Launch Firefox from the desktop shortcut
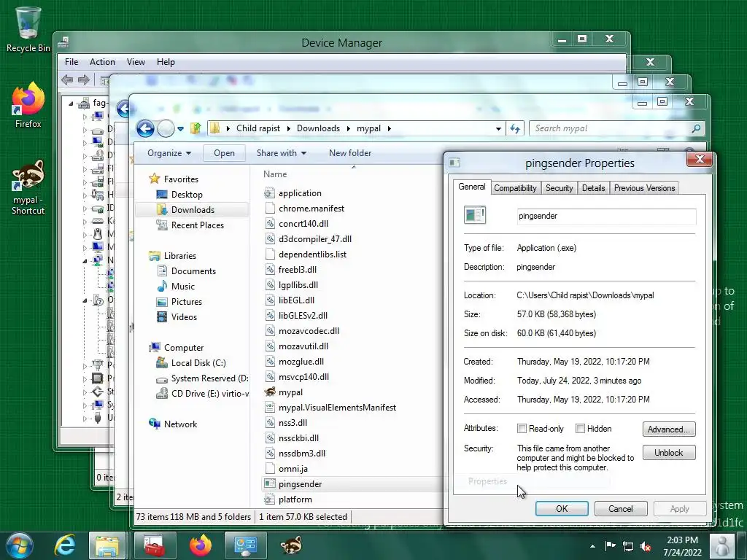This screenshot has height=560, width=747. (28, 105)
